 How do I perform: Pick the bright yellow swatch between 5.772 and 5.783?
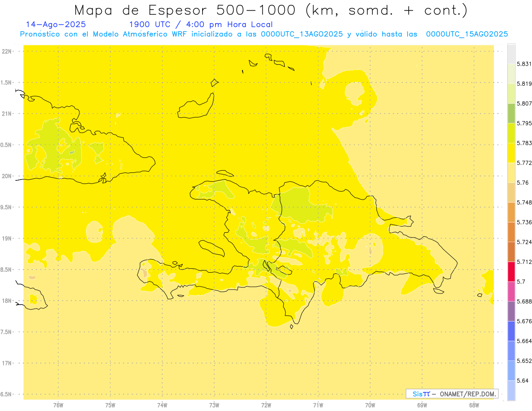[x=511, y=153]
